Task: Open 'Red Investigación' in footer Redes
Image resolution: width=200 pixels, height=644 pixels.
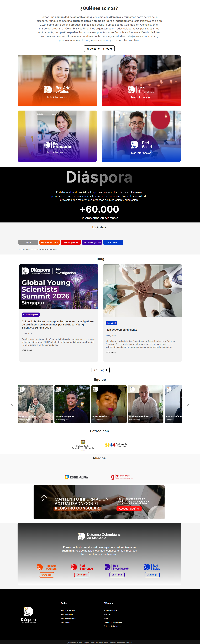Action: click(x=69, y=619)
